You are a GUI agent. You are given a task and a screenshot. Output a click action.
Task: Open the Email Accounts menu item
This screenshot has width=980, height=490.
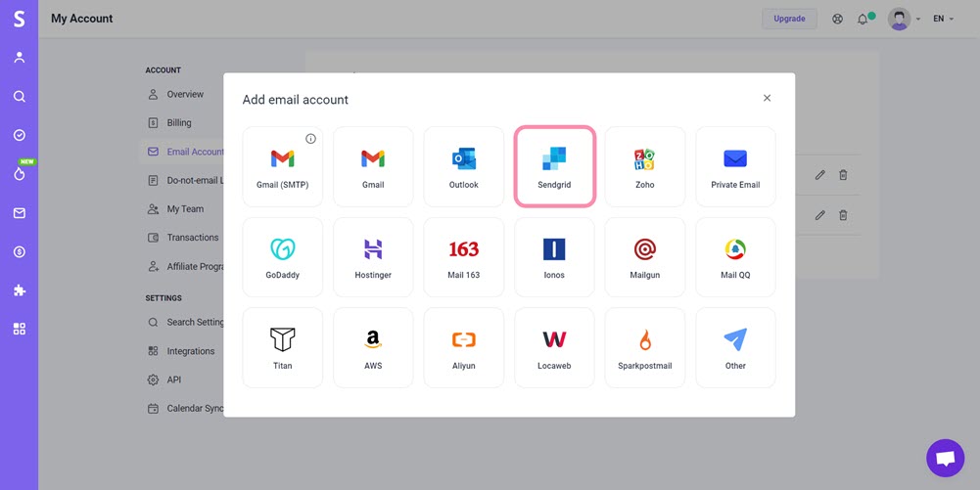(x=184, y=152)
